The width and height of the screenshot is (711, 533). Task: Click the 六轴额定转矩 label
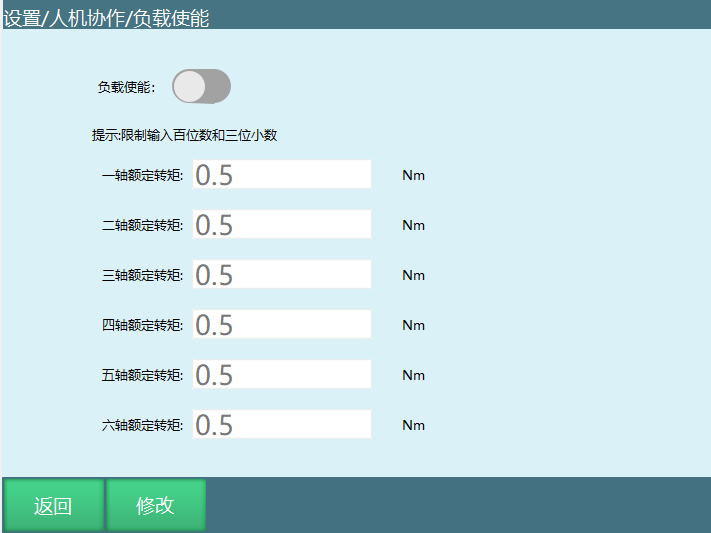click(142, 426)
